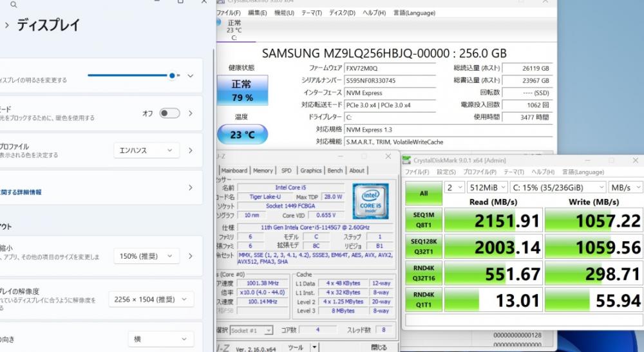Open the 150% (推奨) scale dropdown

tap(147, 256)
